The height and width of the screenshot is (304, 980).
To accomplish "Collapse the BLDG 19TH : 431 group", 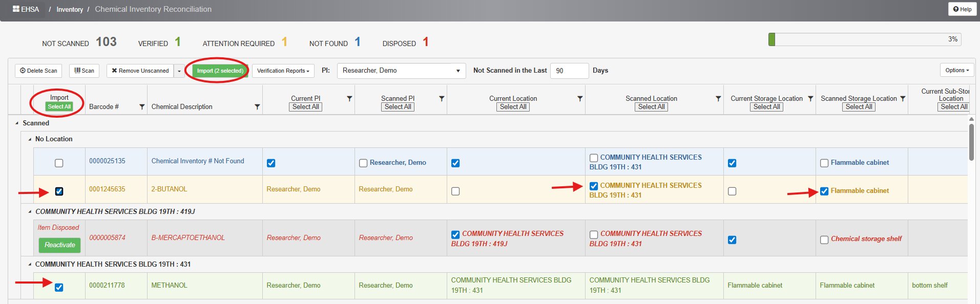I will click(x=29, y=265).
